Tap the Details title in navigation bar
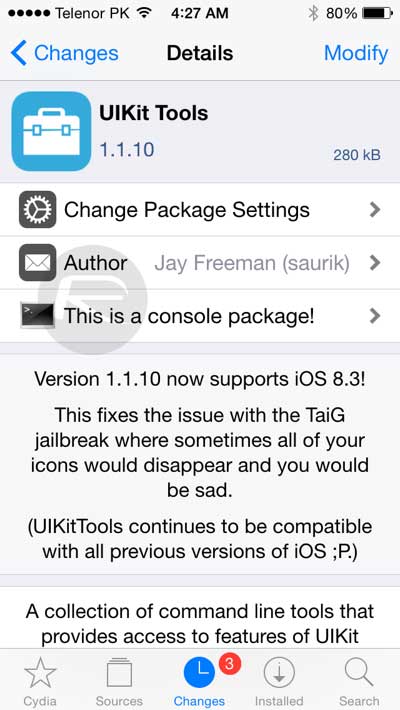 tap(200, 53)
